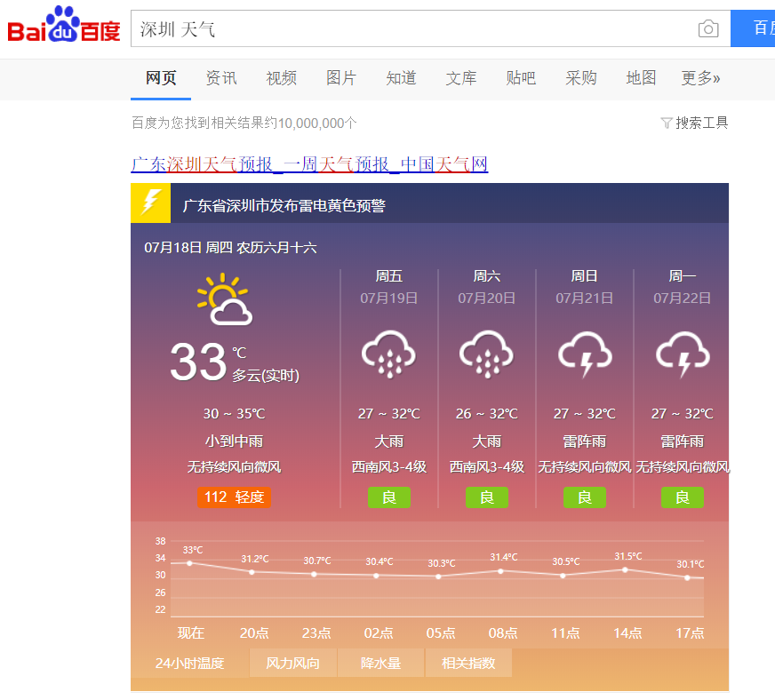Screen dimensions: 775x700
Task: Click the 多云(实时) status label
Action: 266,376
